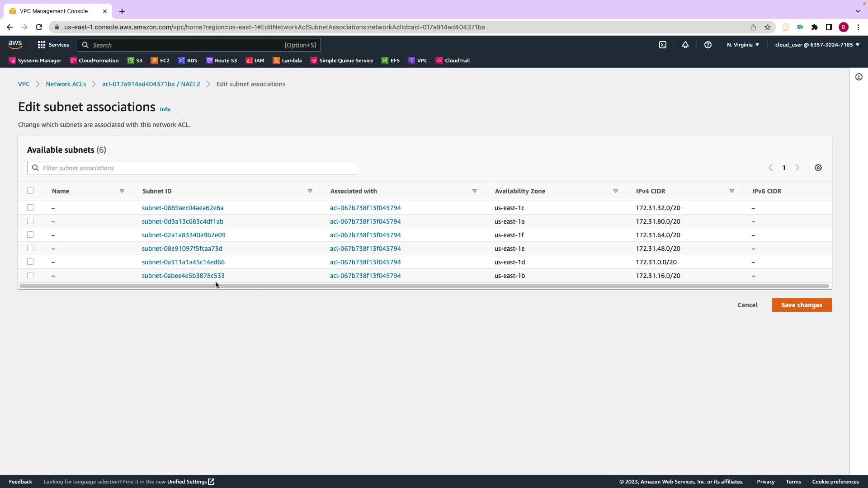Click the Save changes button
The height and width of the screenshot is (488, 868).
tap(801, 305)
